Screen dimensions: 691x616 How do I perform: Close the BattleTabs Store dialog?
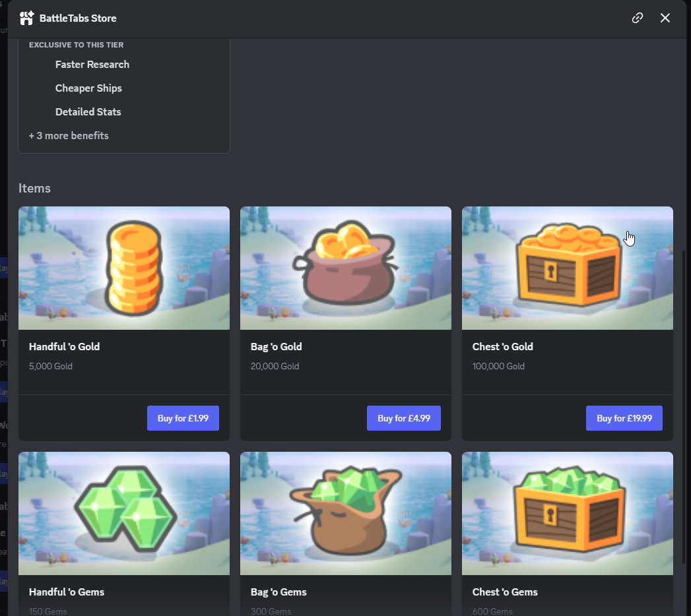(x=665, y=18)
